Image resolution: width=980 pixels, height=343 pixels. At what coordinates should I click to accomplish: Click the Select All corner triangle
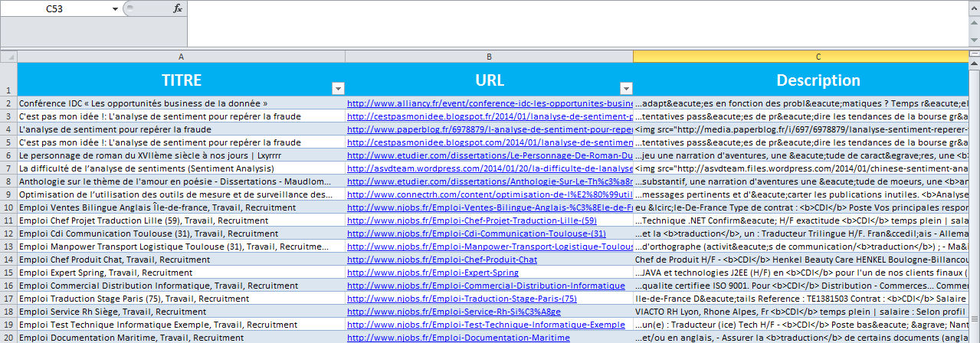(x=8, y=57)
